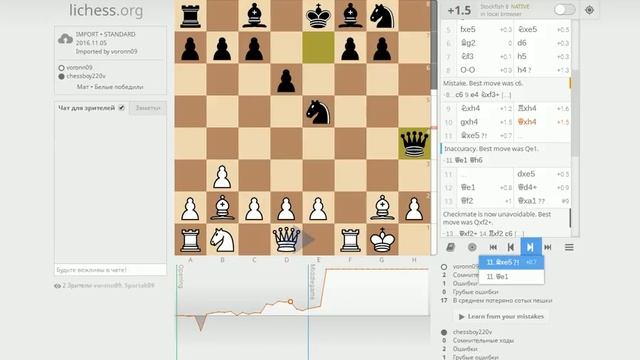Click chat input field
Image resolution: width=640 pixels, height=360 pixels.
(x=111, y=269)
